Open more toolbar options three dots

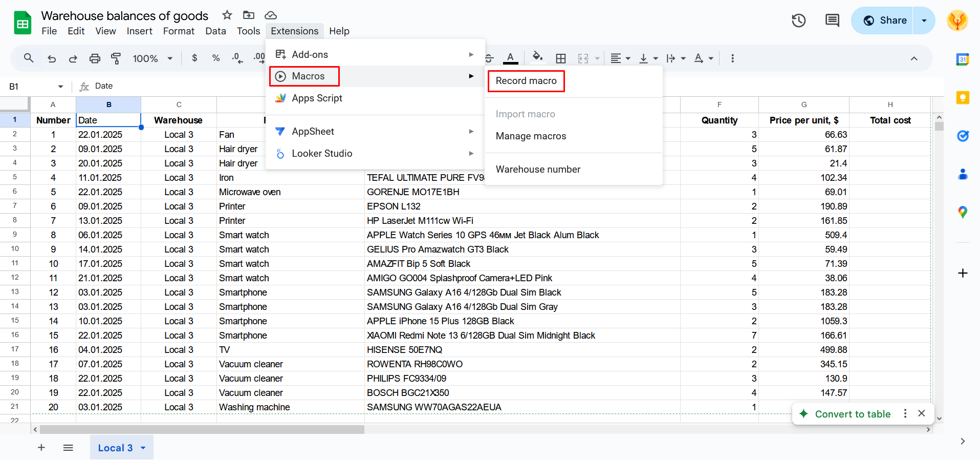pos(732,58)
